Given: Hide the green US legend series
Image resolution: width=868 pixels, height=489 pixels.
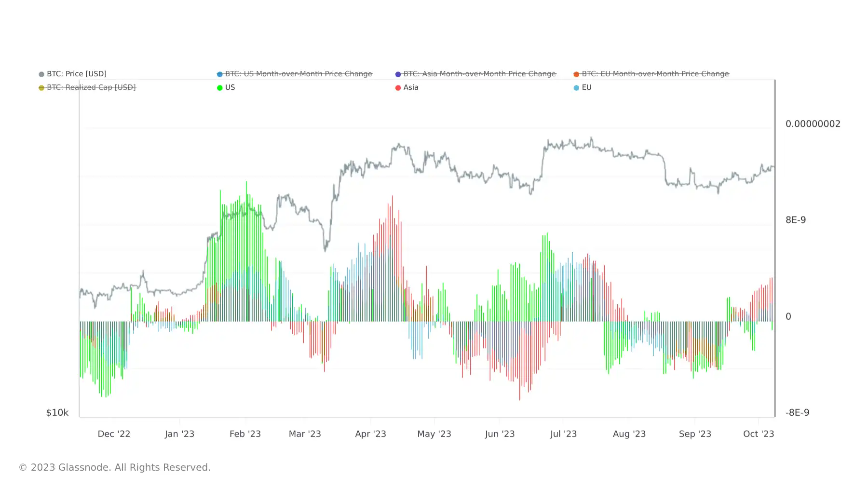Looking at the screenshot, I should coord(230,87).
